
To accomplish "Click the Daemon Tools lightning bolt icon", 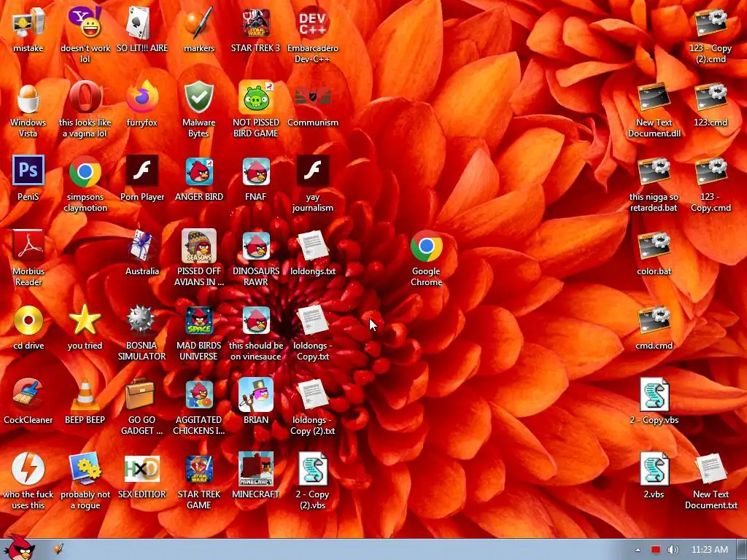I will pyautogui.click(x=28, y=469).
